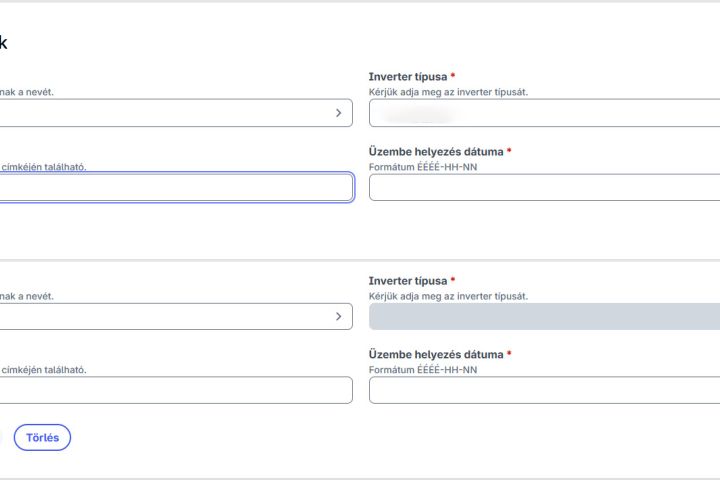
Task: Focus the upper Inverter típusa input
Action: [544, 113]
